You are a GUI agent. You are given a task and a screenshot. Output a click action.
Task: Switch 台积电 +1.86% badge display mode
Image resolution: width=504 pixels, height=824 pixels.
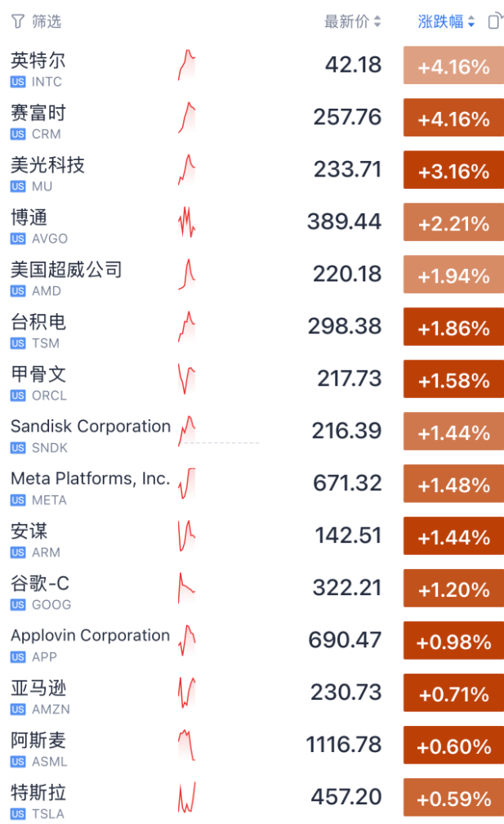click(453, 328)
